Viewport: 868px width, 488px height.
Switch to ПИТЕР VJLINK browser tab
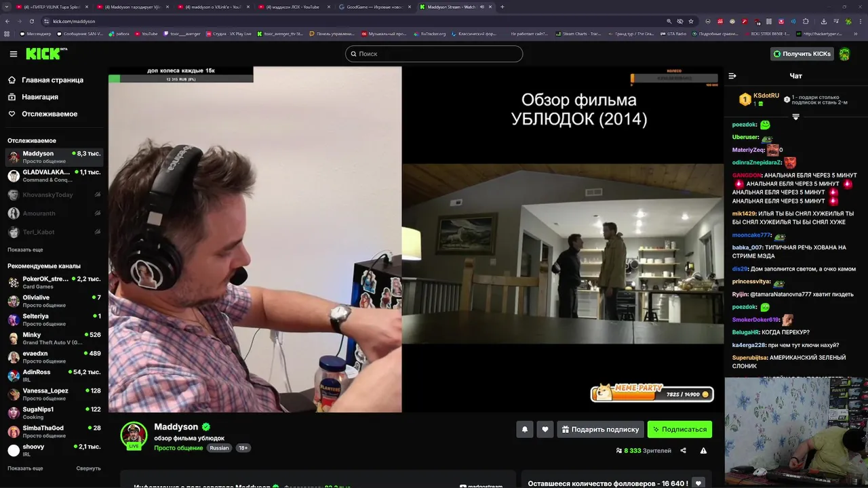[52, 7]
